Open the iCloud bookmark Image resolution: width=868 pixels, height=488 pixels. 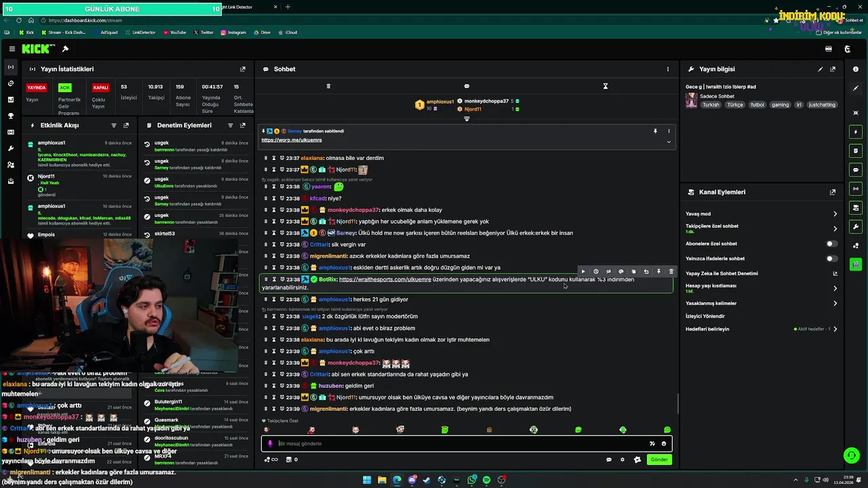point(288,33)
